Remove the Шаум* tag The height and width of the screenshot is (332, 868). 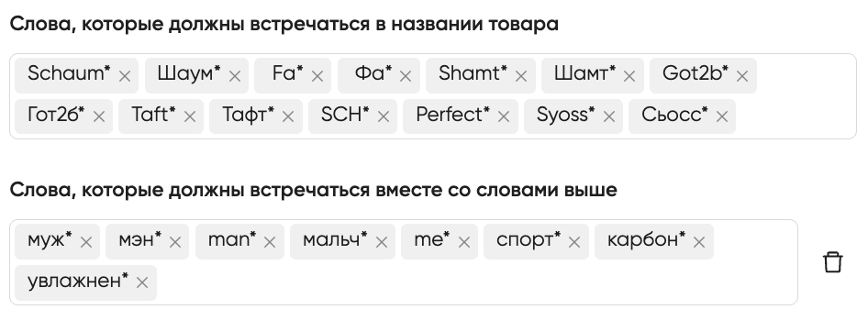235,76
